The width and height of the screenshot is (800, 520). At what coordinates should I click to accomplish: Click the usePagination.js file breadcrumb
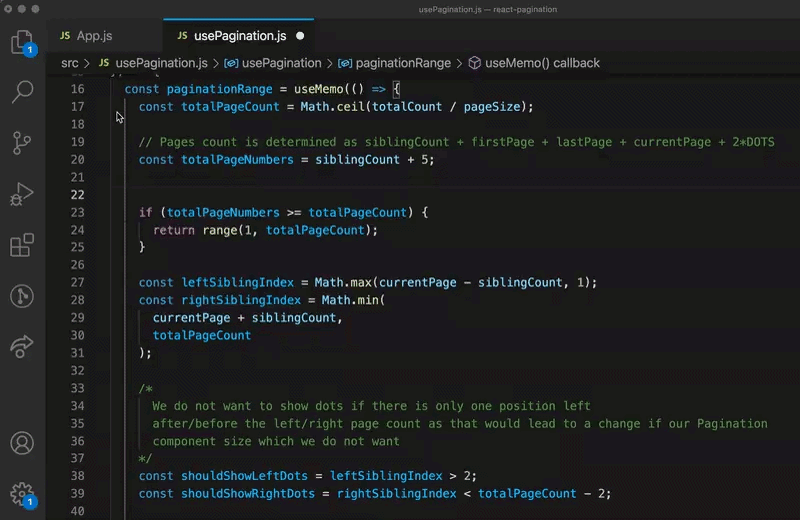click(x=161, y=63)
